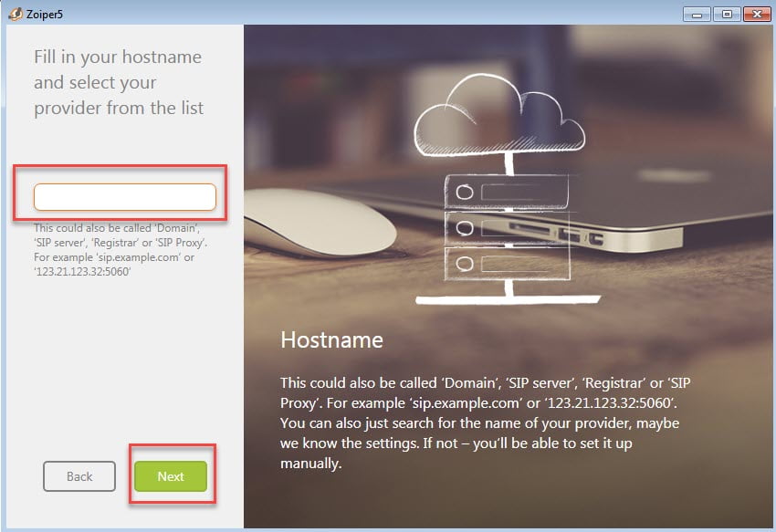The image size is (776, 532).
Task: Select the bottom server rack unit drawing
Action: pyautogui.click(x=506, y=262)
